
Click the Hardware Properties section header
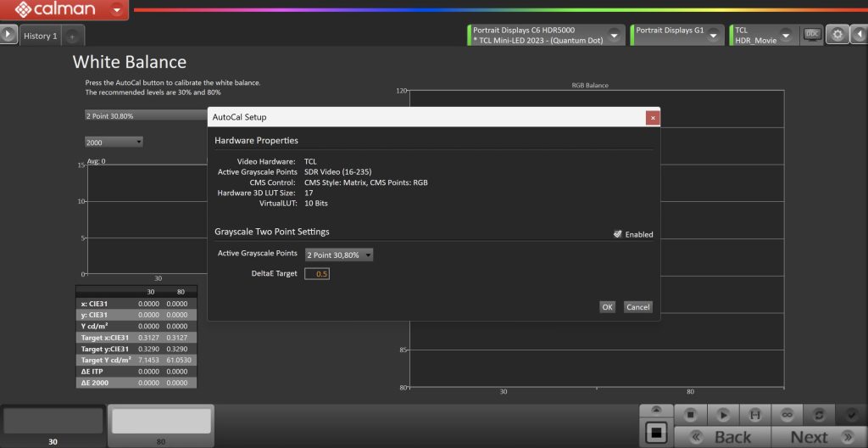coord(256,140)
